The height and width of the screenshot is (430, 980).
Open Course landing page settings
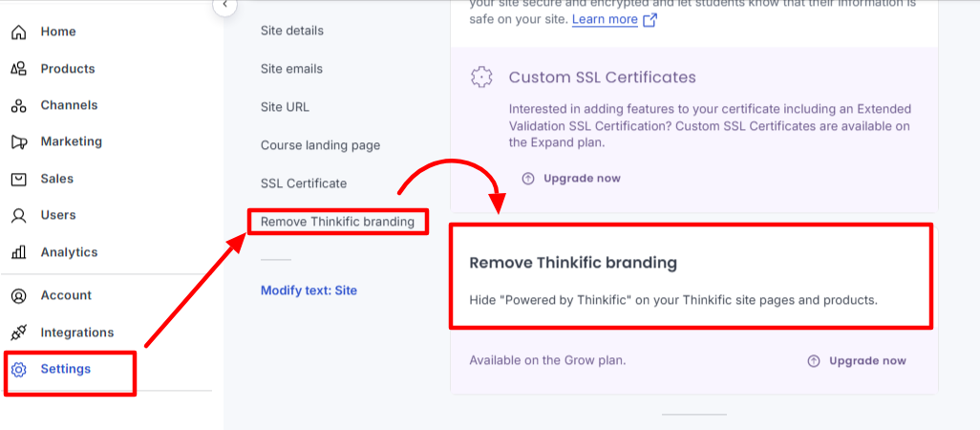click(320, 145)
